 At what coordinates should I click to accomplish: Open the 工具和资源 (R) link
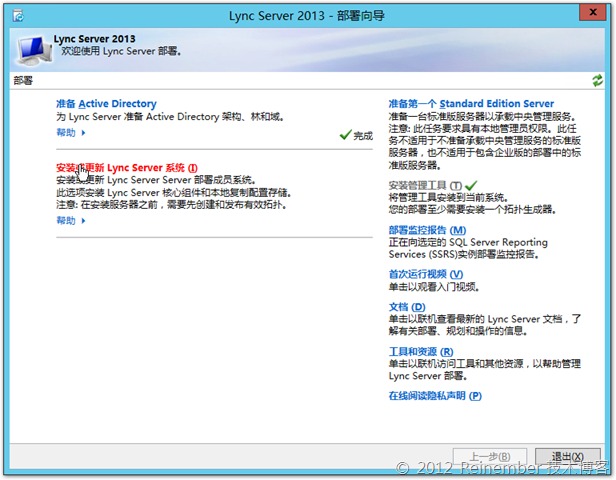(421, 352)
